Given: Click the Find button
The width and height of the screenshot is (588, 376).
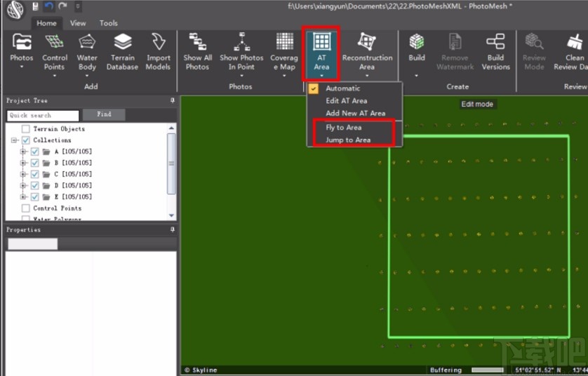Looking at the screenshot, I should point(104,115).
